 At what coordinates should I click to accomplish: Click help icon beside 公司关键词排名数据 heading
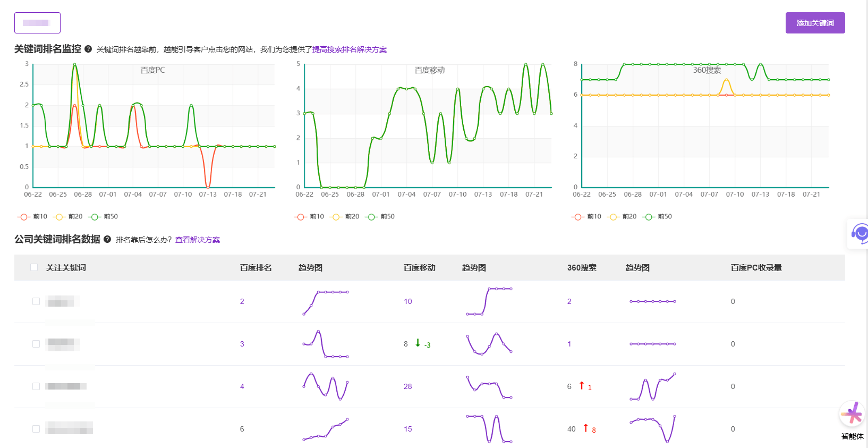[x=107, y=239]
